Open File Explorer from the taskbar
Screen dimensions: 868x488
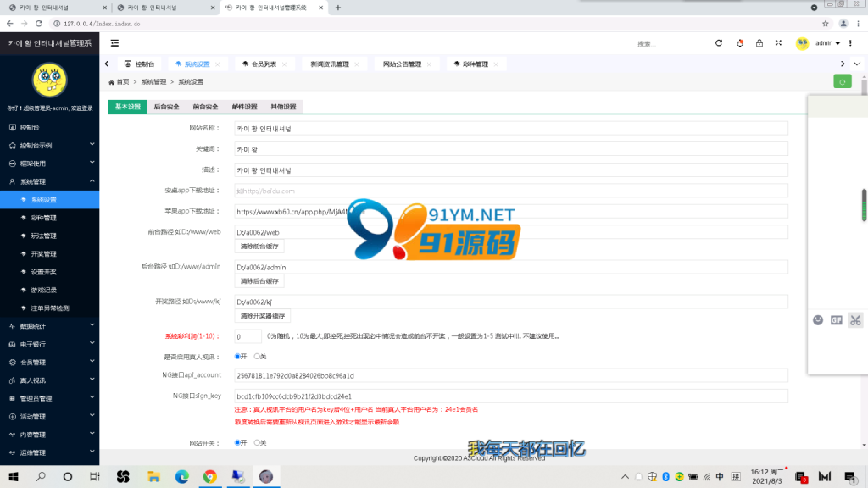click(x=153, y=476)
